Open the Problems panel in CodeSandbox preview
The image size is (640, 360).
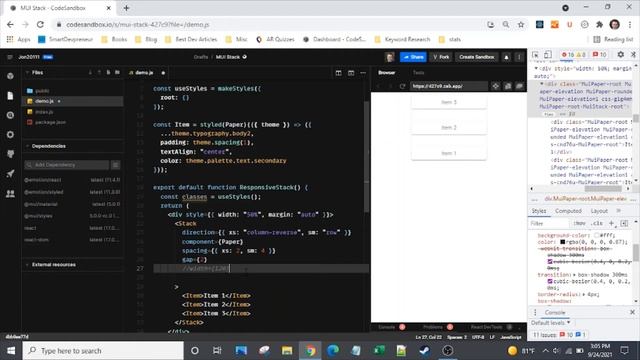click(433, 327)
